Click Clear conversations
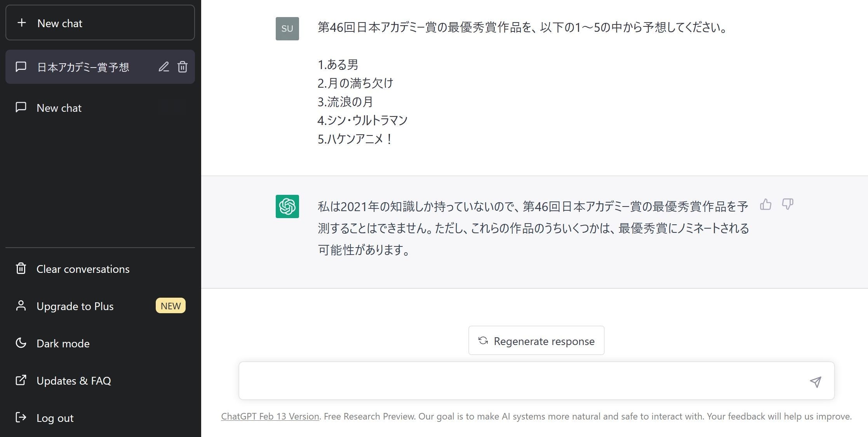The image size is (868, 437). [x=83, y=269]
